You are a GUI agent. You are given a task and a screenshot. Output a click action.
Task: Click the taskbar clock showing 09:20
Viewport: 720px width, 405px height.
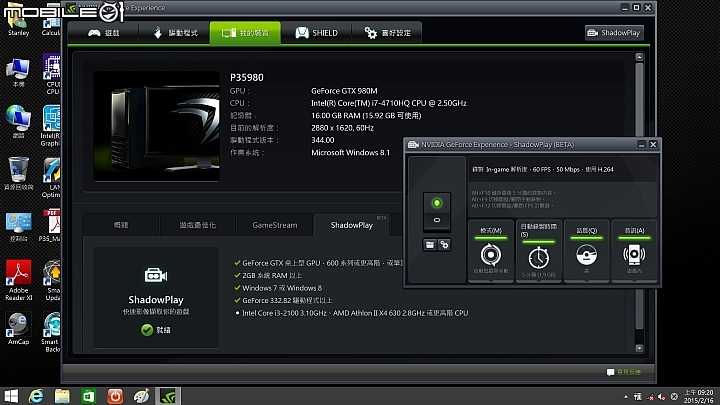pyautogui.click(x=699, y=396)
